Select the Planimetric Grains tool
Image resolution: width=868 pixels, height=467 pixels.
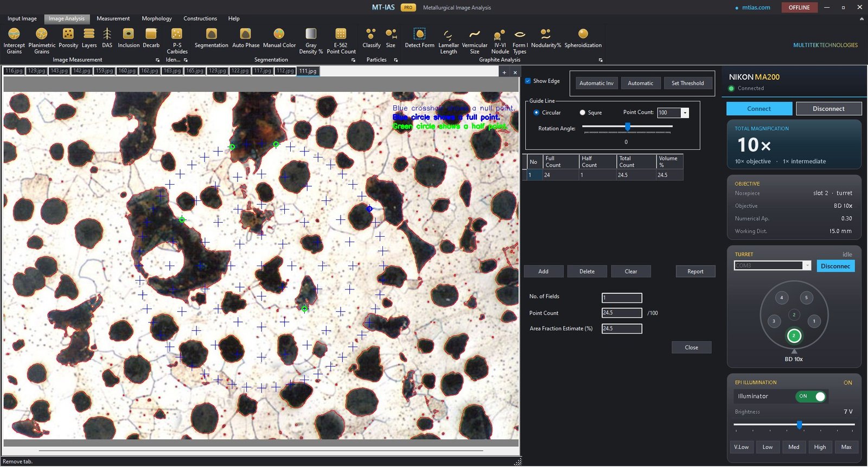[x=42, y=41]
